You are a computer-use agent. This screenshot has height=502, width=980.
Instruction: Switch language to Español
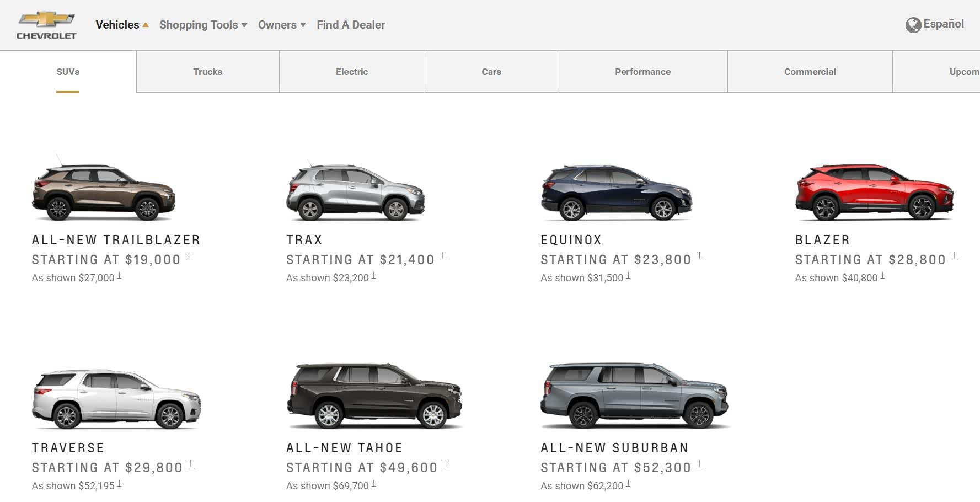944,24
